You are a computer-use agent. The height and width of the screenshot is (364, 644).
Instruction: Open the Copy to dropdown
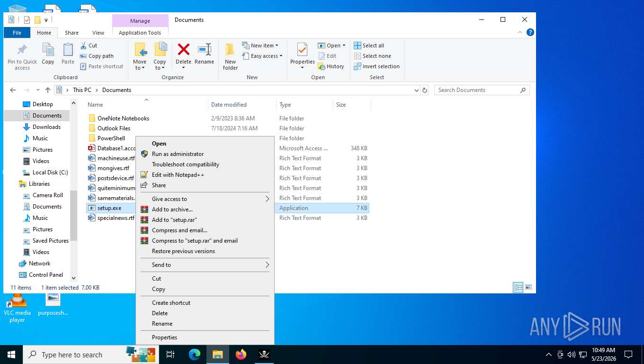[x=160, y=65]
